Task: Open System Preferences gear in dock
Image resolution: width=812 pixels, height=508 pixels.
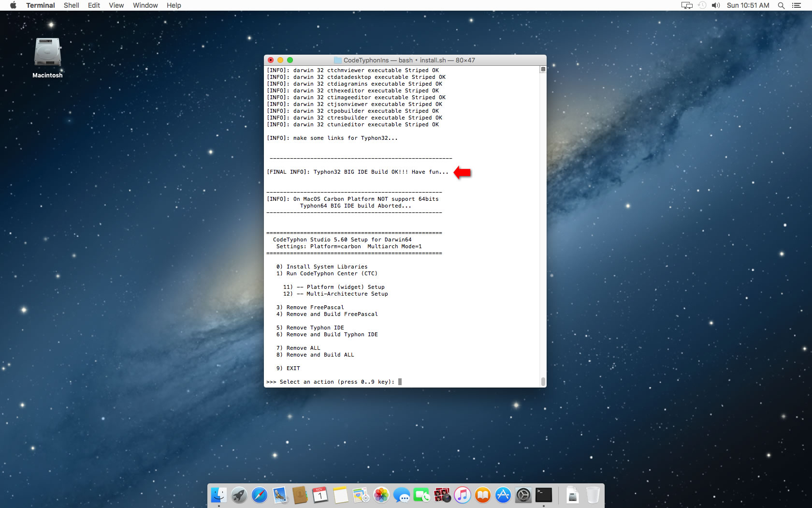Action: point(523,495)
